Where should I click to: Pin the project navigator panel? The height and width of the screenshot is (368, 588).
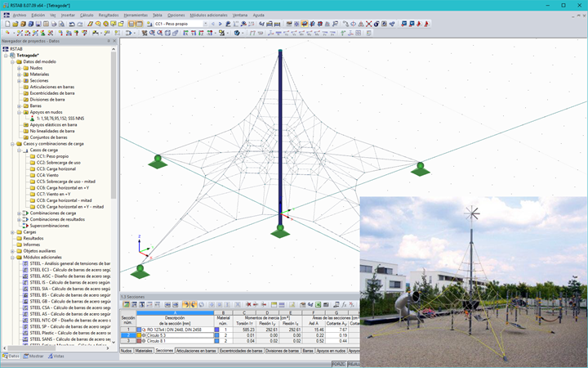109,41
